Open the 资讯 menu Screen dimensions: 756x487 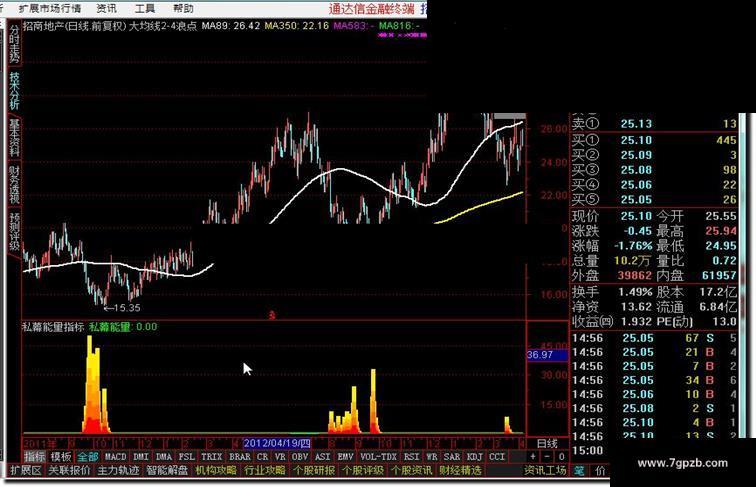click(x=106, y=9)
